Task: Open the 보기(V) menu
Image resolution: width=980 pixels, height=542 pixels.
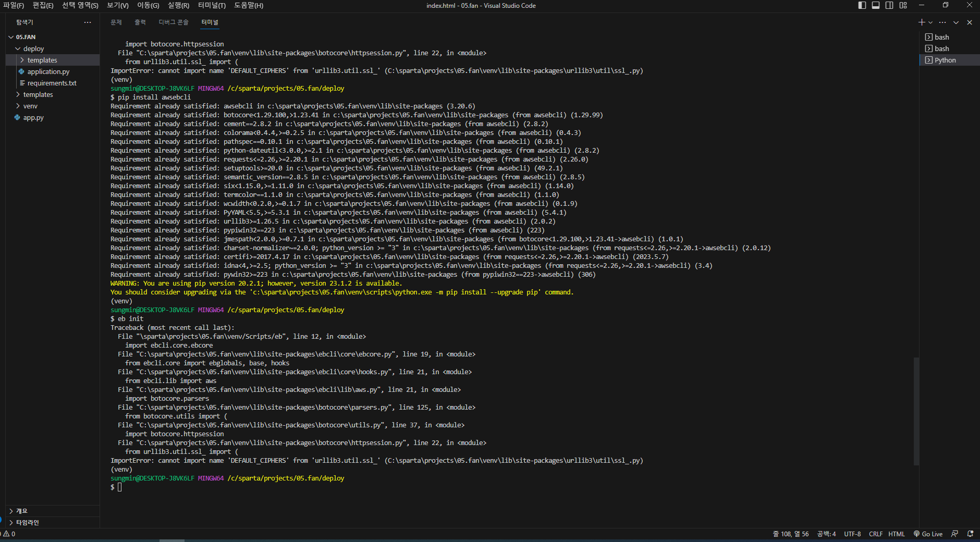Action: (x=118, y=5)
